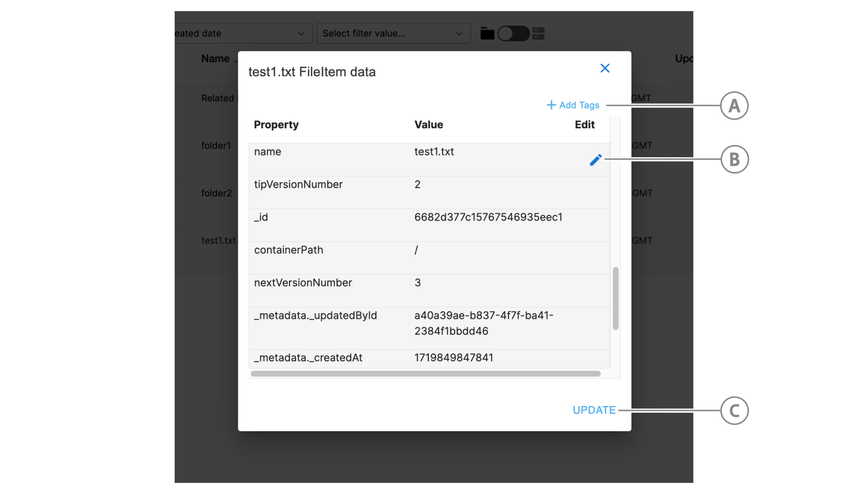
Task: Click the list view icon beside toggle
Action: [x=539, y=34]
